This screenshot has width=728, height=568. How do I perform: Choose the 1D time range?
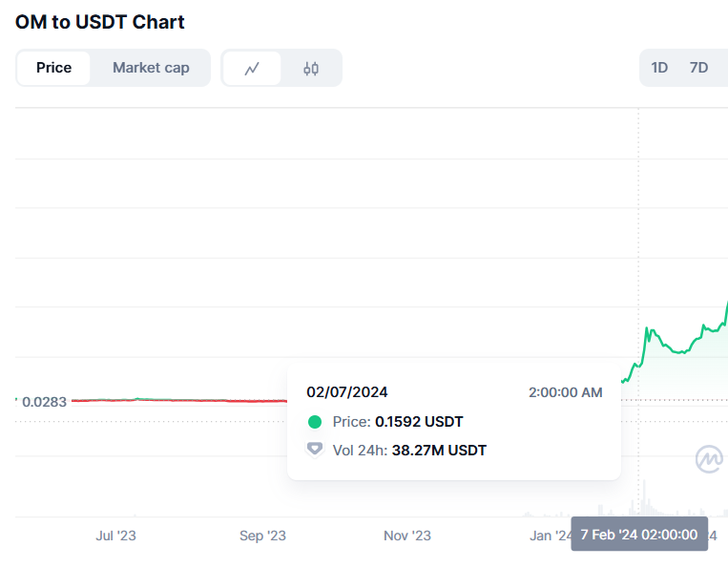pyautogui.click(x=659, y=68)
